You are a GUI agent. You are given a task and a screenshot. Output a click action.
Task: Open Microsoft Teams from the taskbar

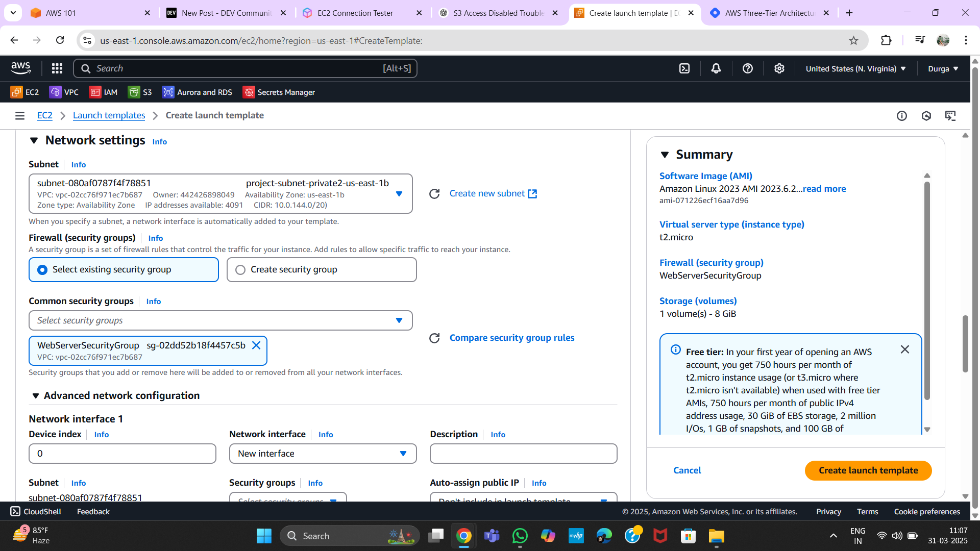click(492, 536)
